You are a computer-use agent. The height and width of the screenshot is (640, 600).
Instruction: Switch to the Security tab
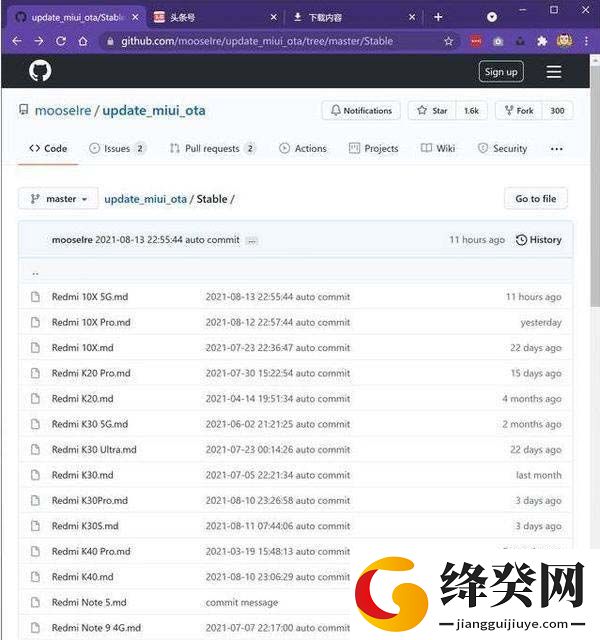point(502,149)
